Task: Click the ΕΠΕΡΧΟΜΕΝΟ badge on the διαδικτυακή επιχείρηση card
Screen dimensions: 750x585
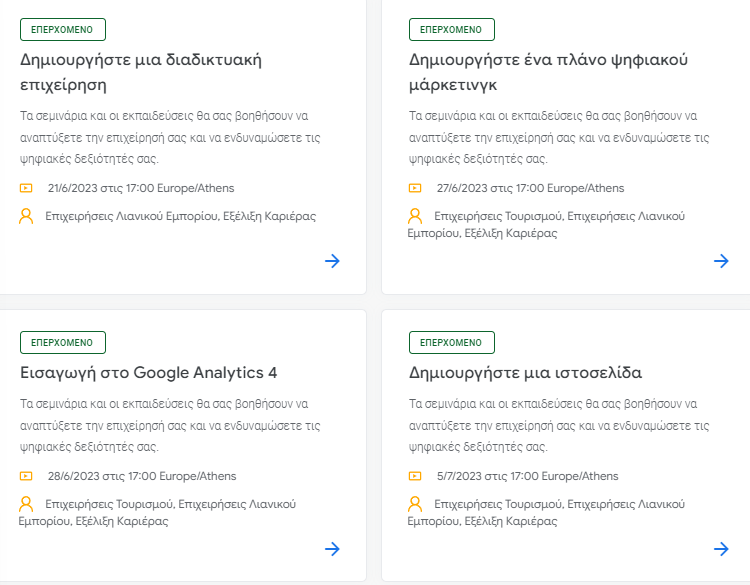Action: click(63, 30)
